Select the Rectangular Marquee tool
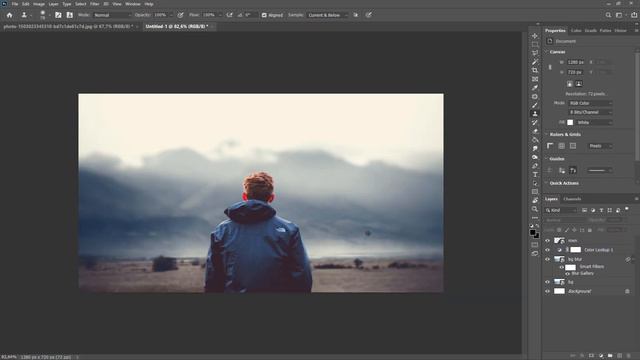Viewport: 640px width, 360px height. pos(535,44)
